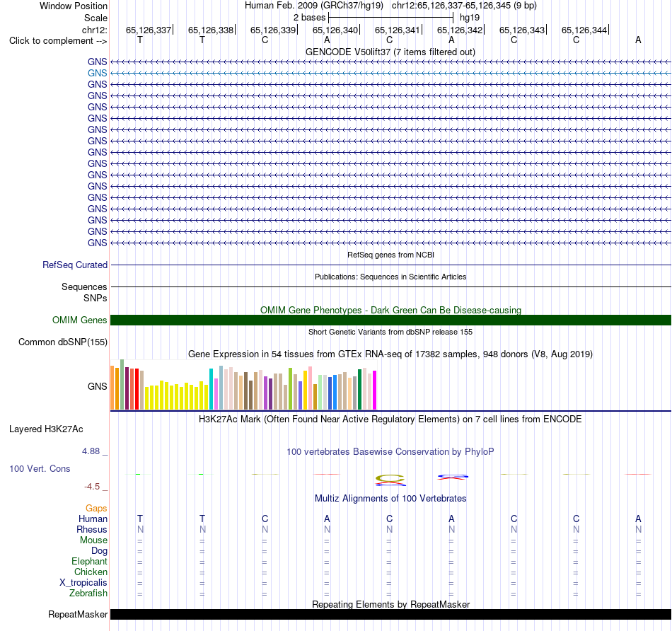Image resolution: width=672 pixels, height=631 pixels.
Task: Click the Dog species label
Action: (99, 551)
